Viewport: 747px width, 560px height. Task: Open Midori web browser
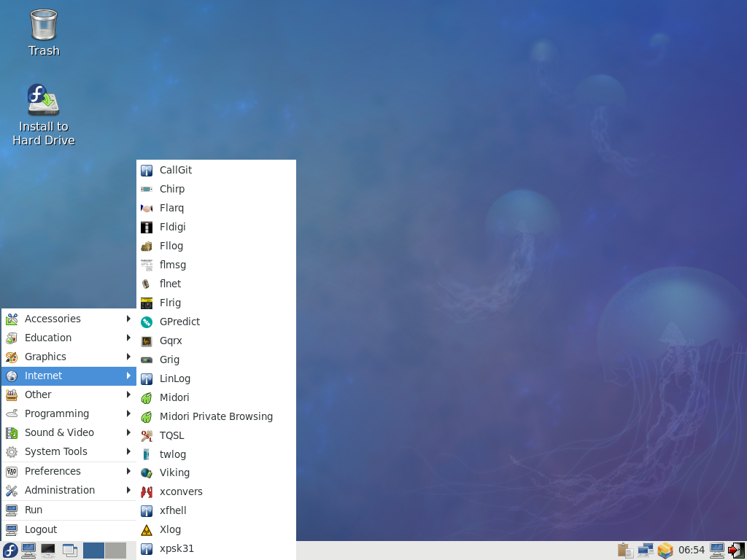click(x=216, y=397)
